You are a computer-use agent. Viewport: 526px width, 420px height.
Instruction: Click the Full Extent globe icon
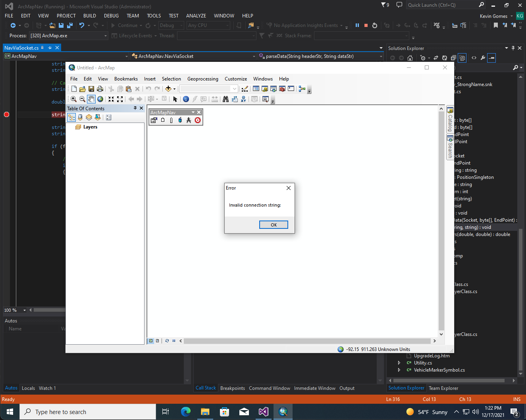[100, 99]
